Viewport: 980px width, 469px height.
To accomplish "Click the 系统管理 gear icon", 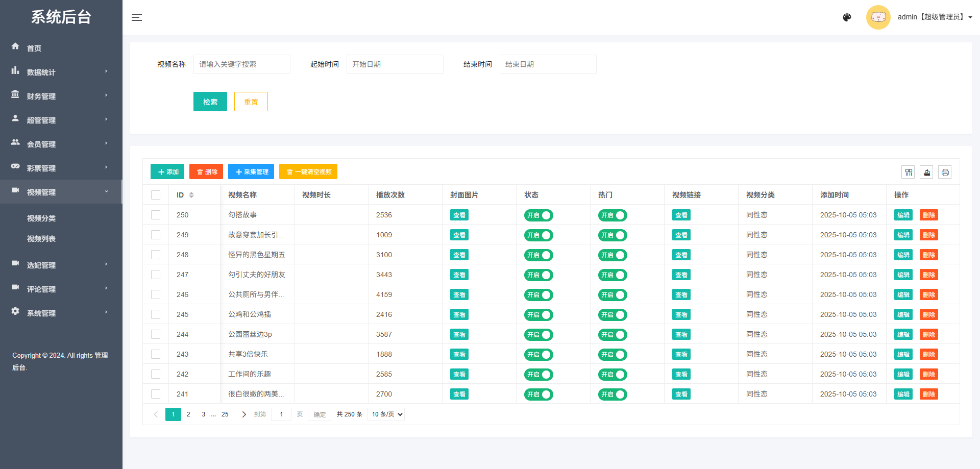I will [x=15, y=312].
